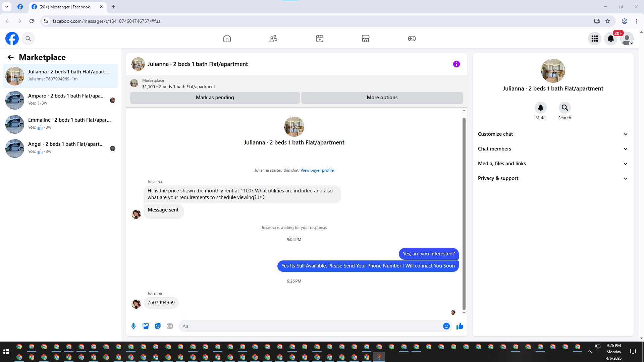Viewport: 644px width, 362px height.
Task: Mute this chat with the bell icon
Action: point(541,108)
